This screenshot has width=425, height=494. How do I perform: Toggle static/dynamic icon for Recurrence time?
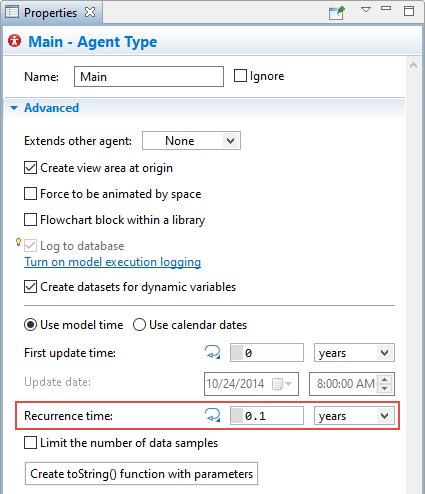(212, 416)
